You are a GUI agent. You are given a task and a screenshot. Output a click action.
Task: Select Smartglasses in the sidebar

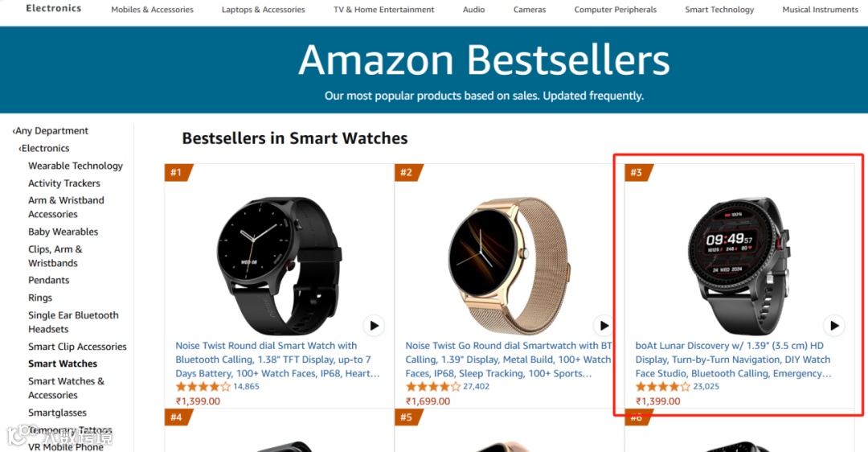coord(58,413)
